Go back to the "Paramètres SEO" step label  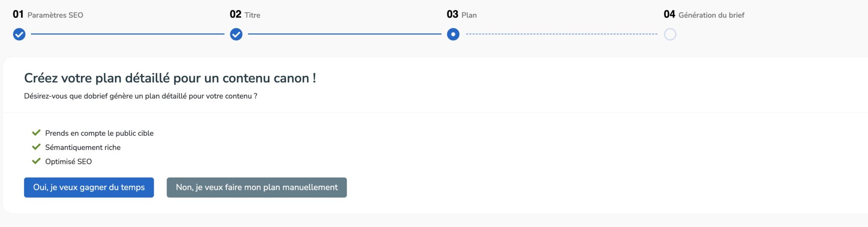(x=55, y=15)
